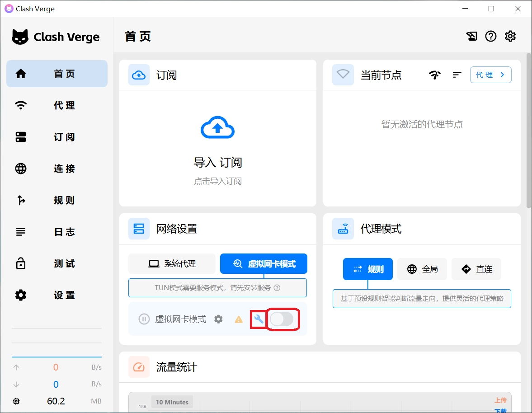Viewport: 532px width, 413px height.
Task: Go to 代理 proxies in sidebar
Action: (x=56, y=105)
